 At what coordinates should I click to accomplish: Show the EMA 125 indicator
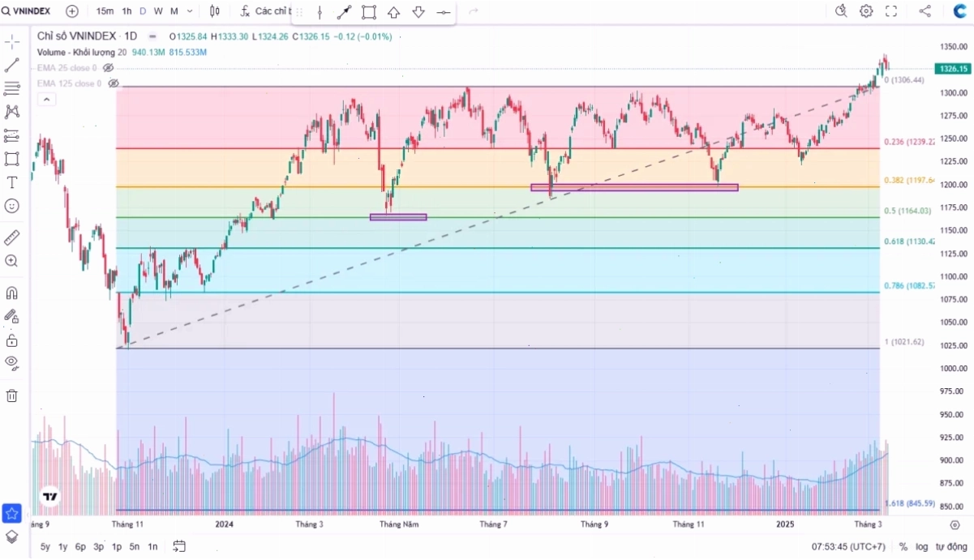pyautogui.click(x=113, y=83)
